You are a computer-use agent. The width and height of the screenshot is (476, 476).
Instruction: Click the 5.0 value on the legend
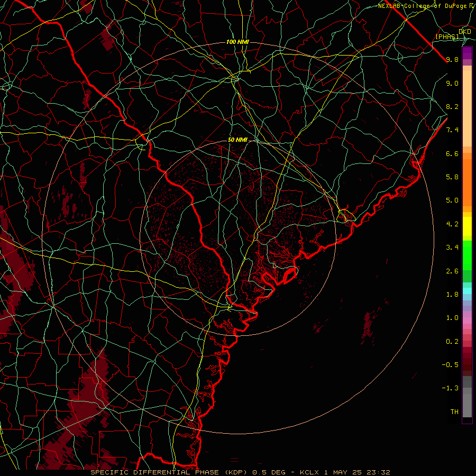pyautogui.click(x=452, y=200)
